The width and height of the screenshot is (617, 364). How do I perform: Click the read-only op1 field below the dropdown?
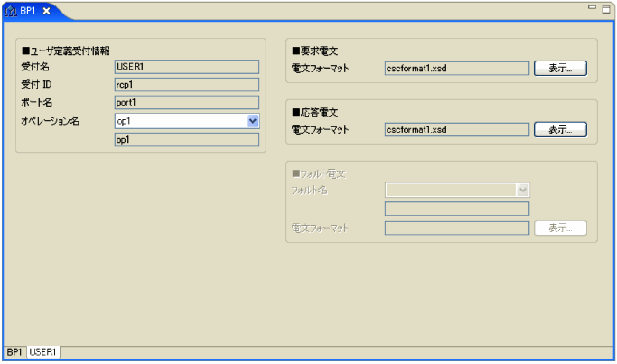click(187, 140)
